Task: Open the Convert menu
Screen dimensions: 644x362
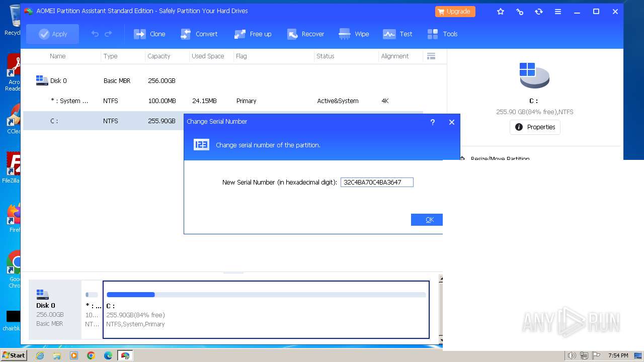Action: click(199, 34)
